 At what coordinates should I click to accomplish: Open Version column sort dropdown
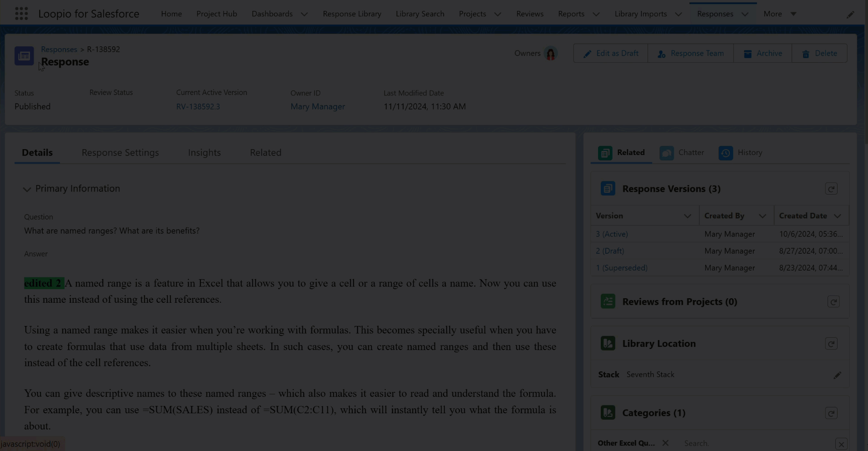(687, 216)
